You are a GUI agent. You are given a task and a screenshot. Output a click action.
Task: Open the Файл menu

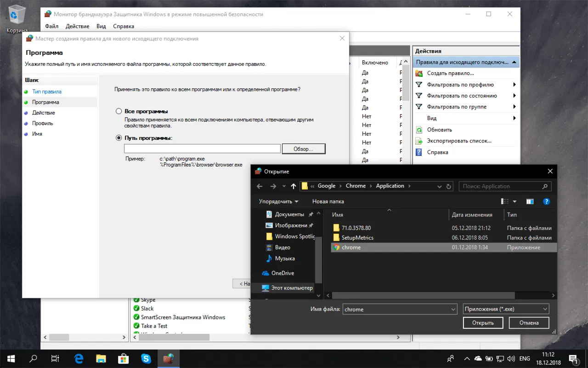[51, 26]
